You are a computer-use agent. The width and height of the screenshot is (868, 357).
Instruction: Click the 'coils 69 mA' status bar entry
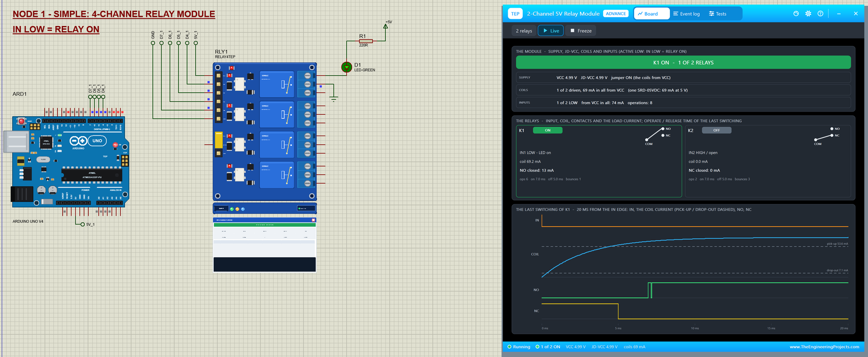pos(635,347)
